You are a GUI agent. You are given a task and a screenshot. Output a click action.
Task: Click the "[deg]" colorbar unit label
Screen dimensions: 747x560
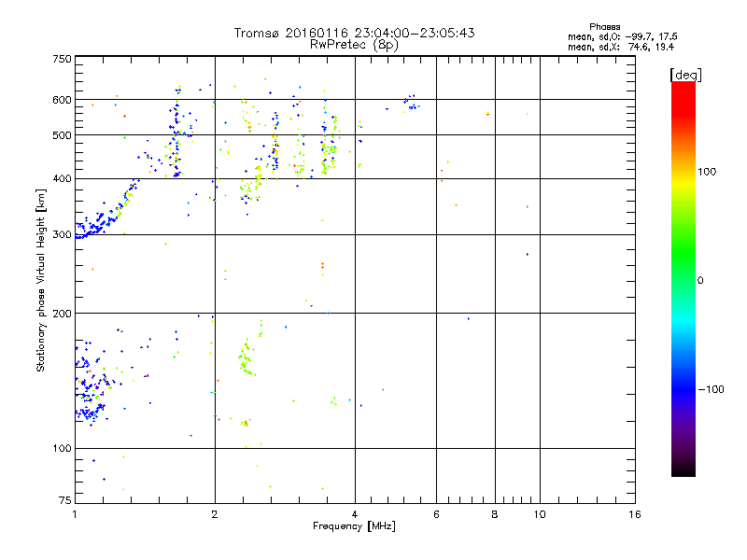coord(685,76)
